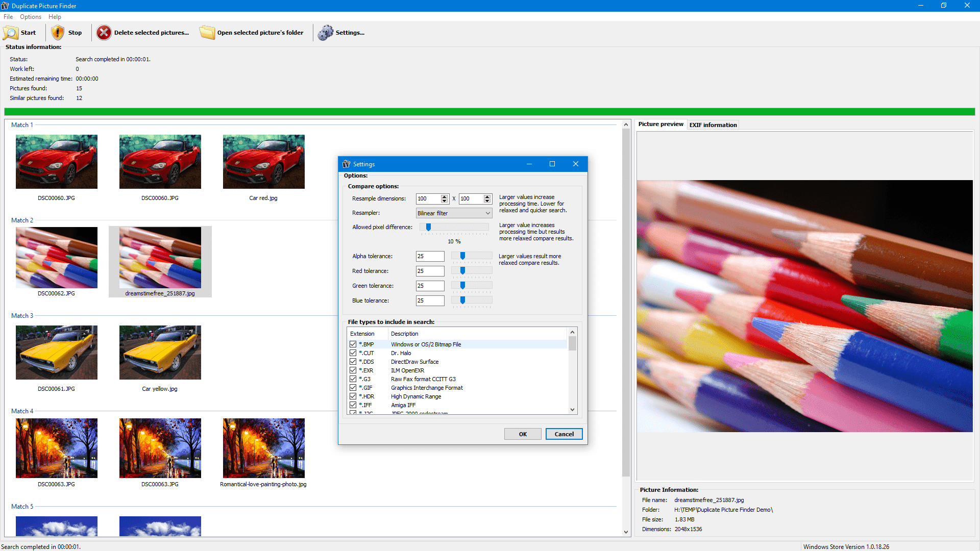Open the File menu
Image resolution: width=980 pixels, height=551 pixels.
click(x=8, y=17)
